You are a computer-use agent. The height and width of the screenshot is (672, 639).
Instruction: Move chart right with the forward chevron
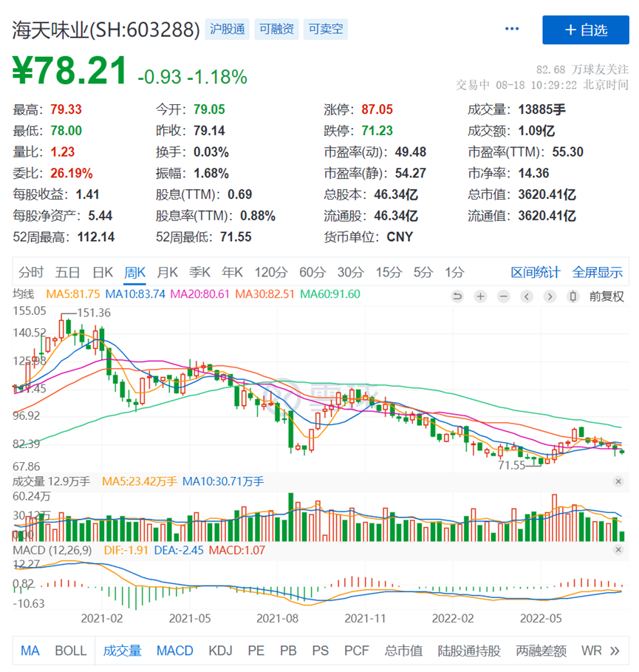coord(550,296)
